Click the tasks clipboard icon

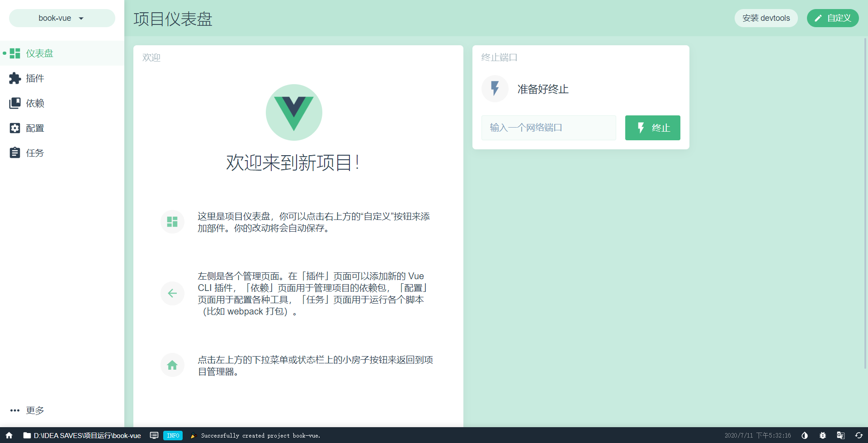point(15,152)
